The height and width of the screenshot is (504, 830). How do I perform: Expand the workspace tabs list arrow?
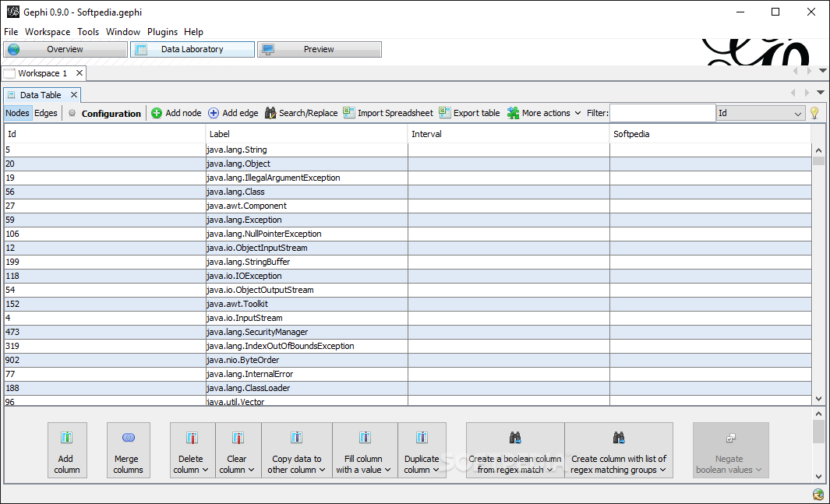tap(822, 70)
